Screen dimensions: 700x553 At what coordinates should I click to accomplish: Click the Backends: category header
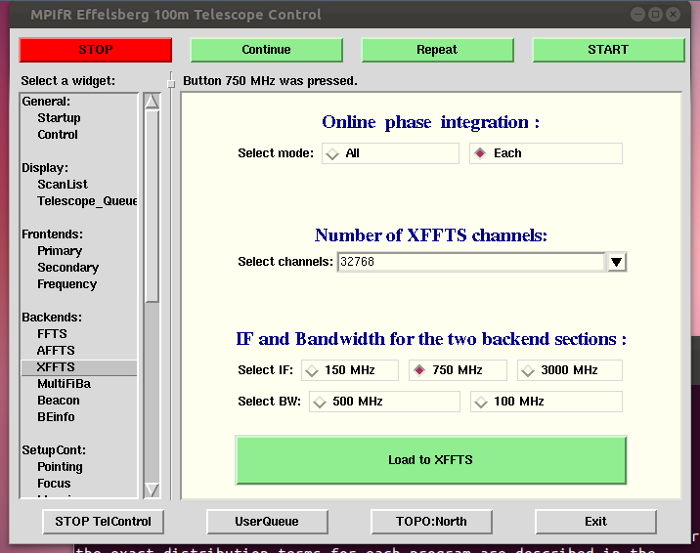coord(52,317)
